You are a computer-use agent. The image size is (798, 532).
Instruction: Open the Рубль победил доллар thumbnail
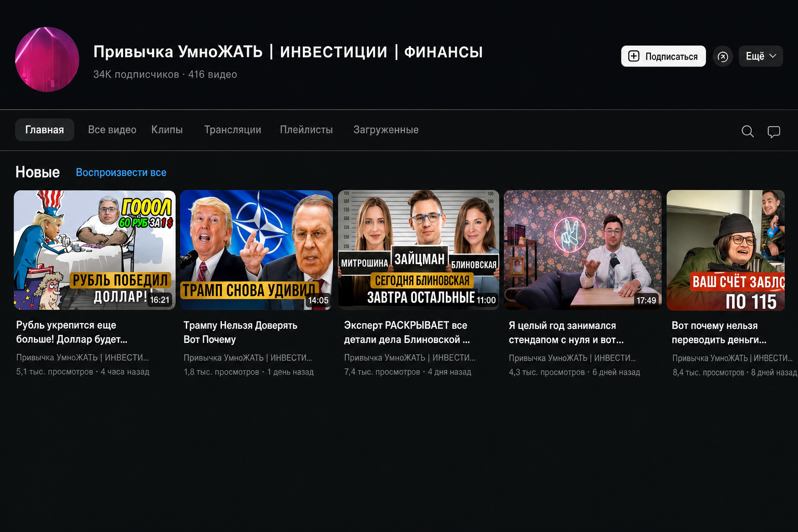tap(95, 250)
